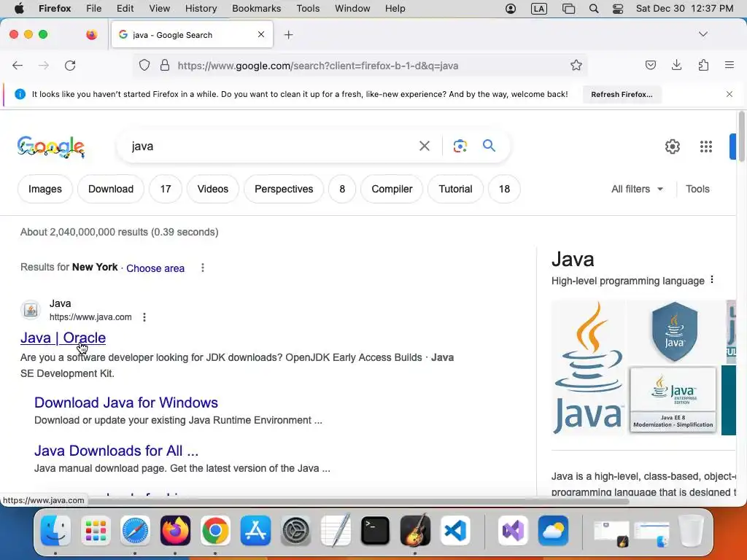Open the Firefox hamburger application menu
Image resolution: width=747 pixels, height=560 pixels.
tap(729, 65)
